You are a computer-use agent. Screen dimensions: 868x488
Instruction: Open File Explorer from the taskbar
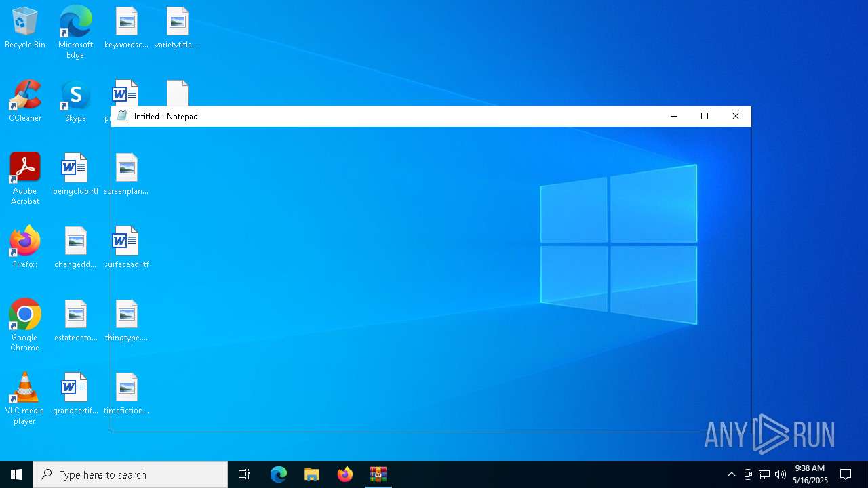312,474
